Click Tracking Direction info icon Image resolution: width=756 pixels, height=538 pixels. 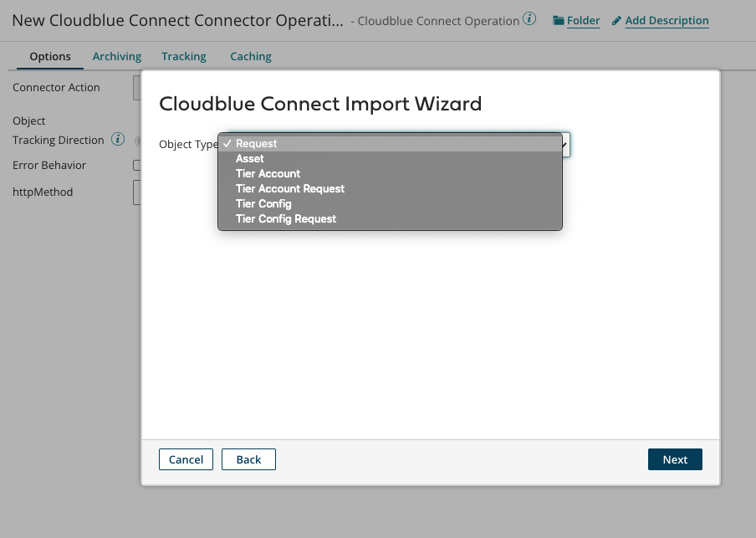[x=118, y=140]
